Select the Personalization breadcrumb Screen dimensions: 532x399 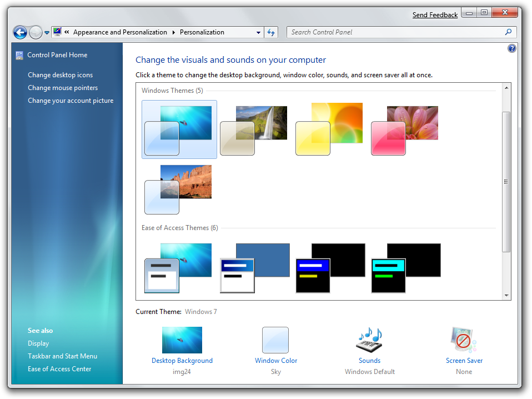click(202, 32)
